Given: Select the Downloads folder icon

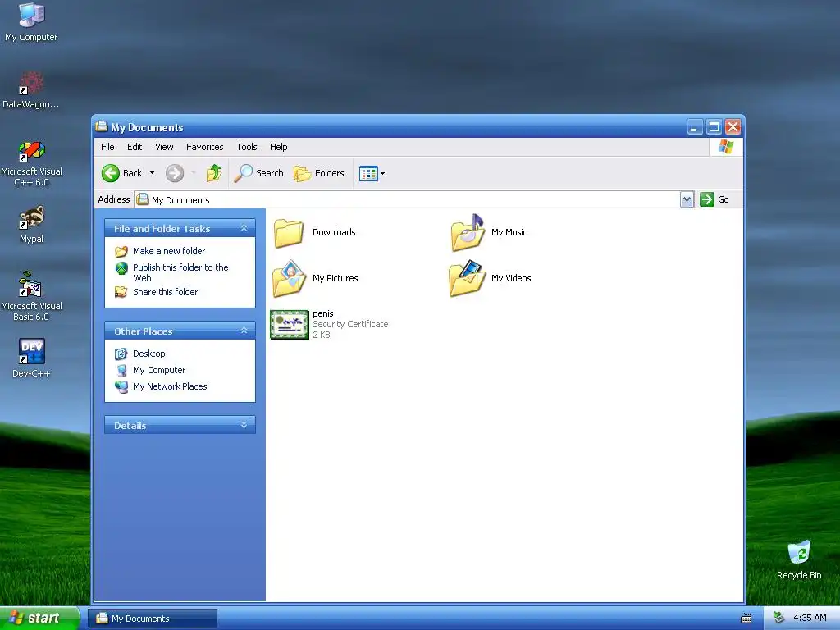Looking at the screenshot, I should click(289, 233).
